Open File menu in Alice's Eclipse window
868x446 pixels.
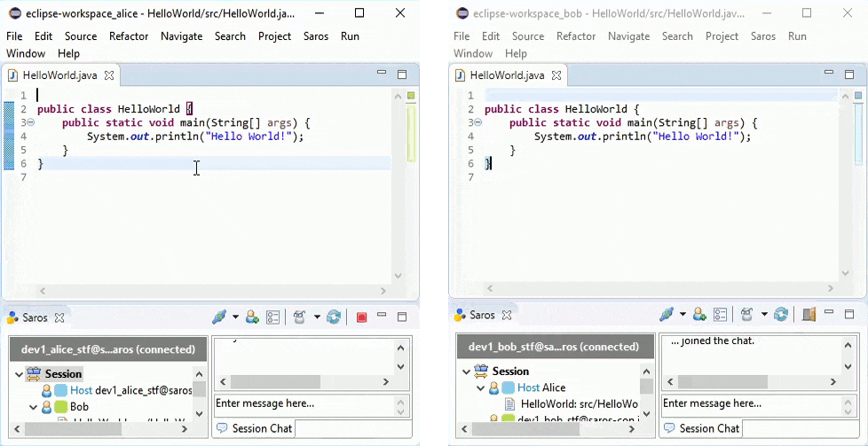14,36
